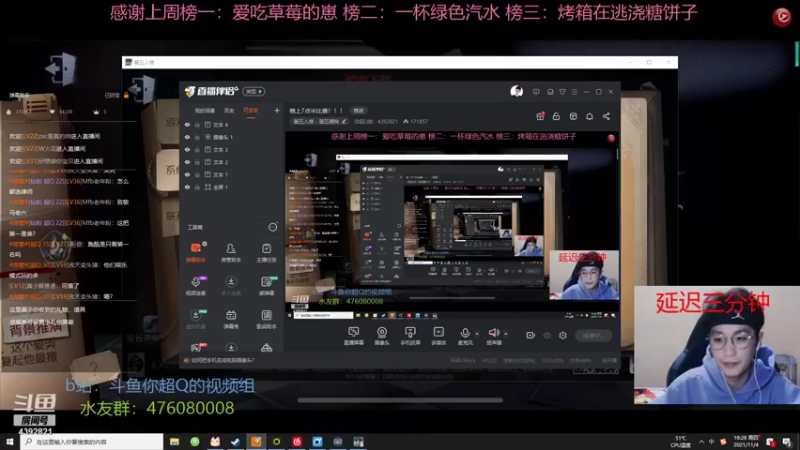Image resolution: width=800 pixels, height=450 pixels.
Task: Click the message icon beside the avatar
Action: [x=536, y=92]
